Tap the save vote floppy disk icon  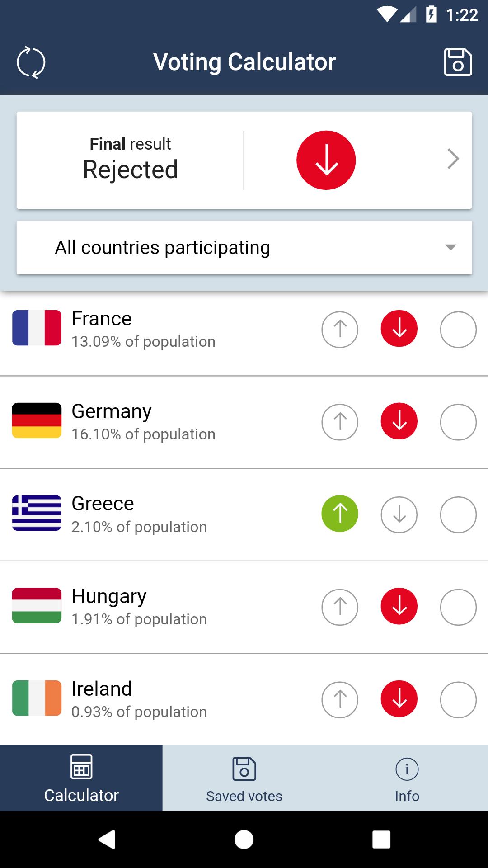pos(458,62)
